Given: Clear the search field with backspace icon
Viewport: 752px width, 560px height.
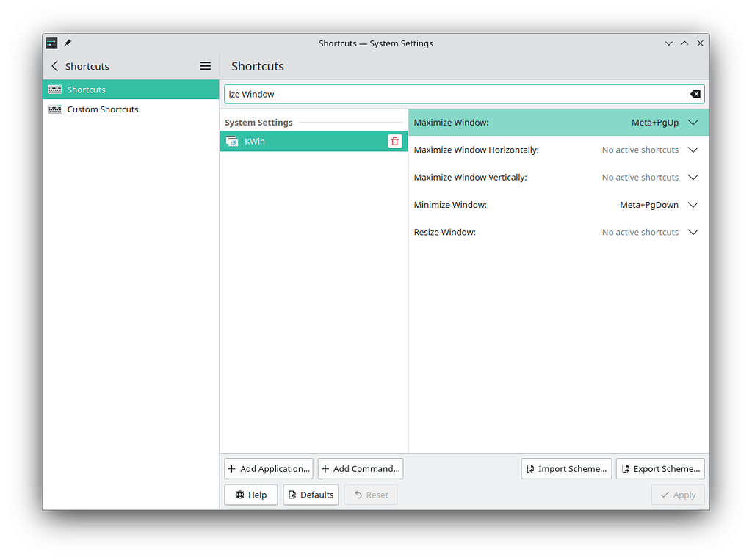Looking at the screenshot, I should click(695, 94).
